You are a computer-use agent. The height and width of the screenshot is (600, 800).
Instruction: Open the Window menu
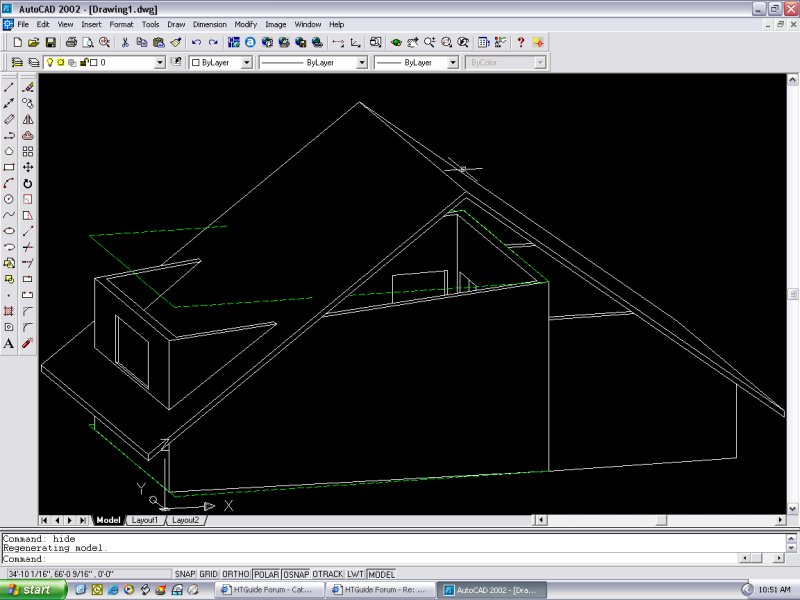coord(308,24)
